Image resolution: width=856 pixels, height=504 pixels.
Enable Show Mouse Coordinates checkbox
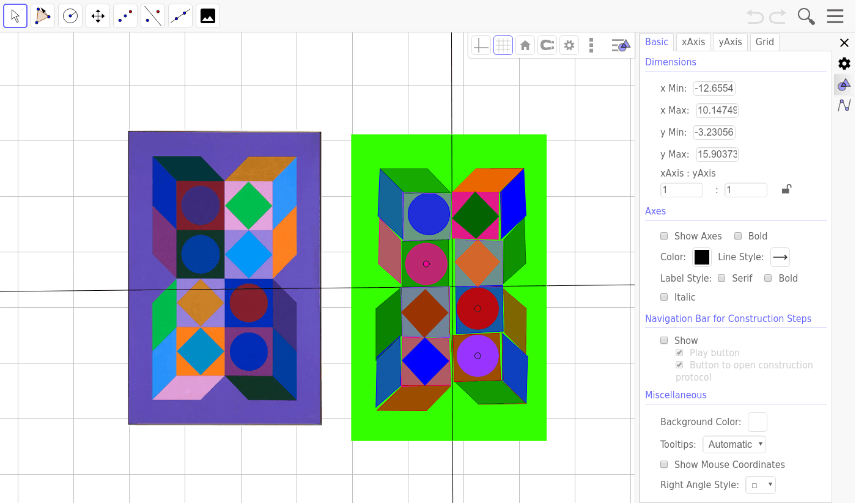(x=664, y=464)
